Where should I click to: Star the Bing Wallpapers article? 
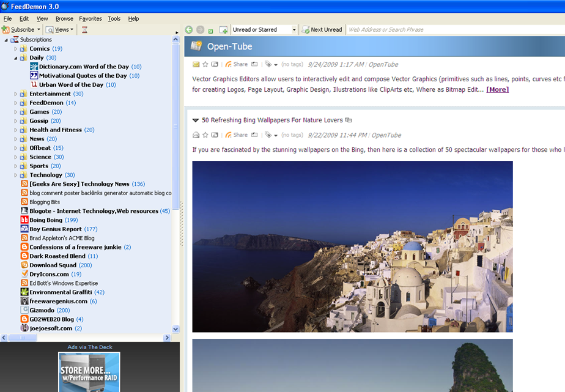[205, 135]
